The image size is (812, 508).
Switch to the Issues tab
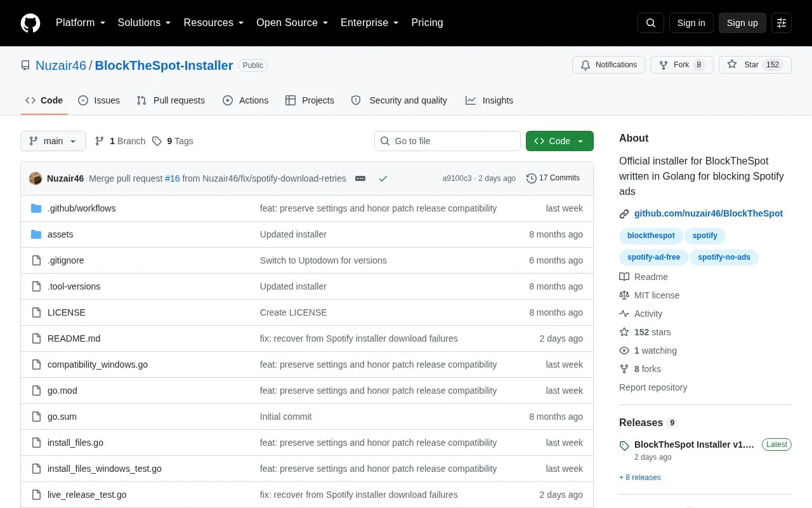(99, 100)
